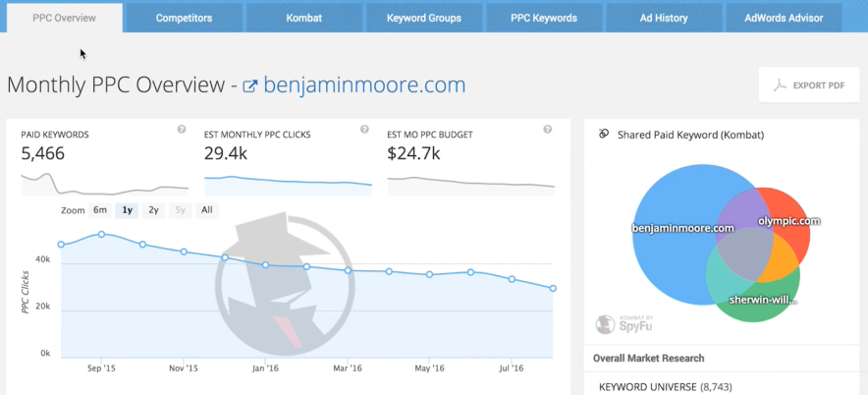Click the help icon beside Paid Keywords

[x=181, y=130]
